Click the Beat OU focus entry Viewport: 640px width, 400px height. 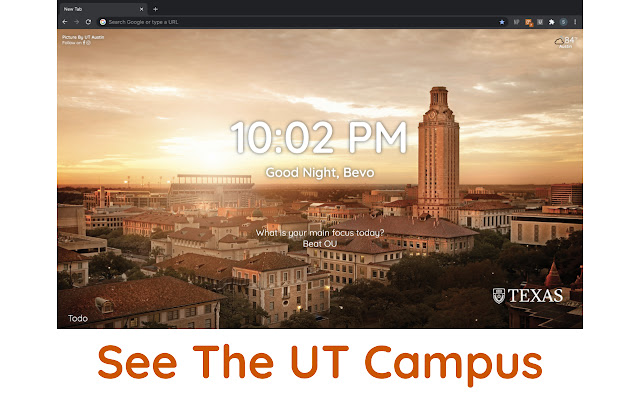pos(320,244)
